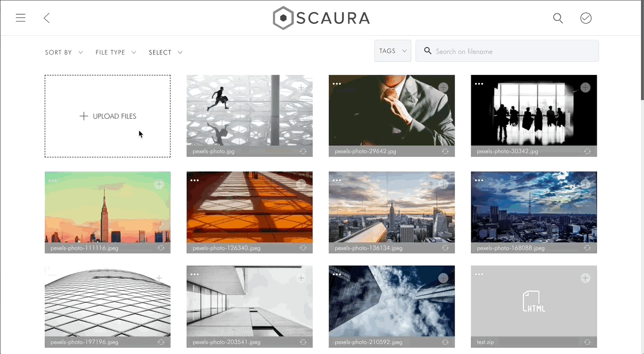Screen dimensions: 644x354
Task: Expand the FILE TYPE dropdown
Action: [116, 52]
